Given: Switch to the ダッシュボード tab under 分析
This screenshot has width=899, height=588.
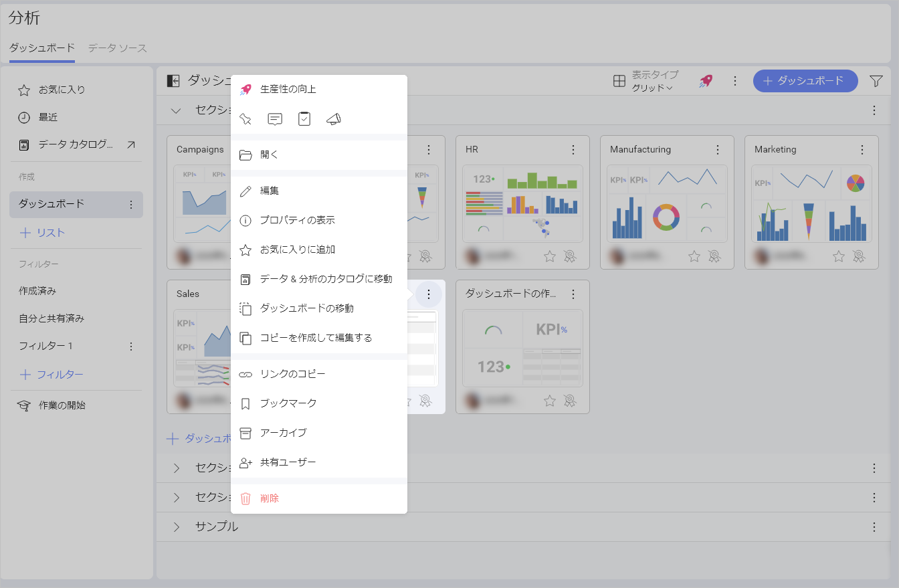Looking at the screenshot, I should tap(42, 48).
